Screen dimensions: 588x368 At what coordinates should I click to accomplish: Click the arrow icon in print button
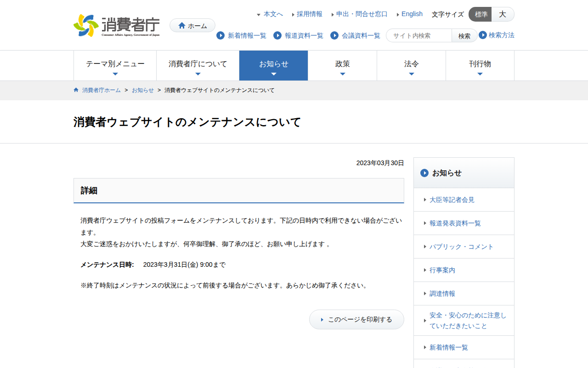pyautogui.click(x=322, y=320)
